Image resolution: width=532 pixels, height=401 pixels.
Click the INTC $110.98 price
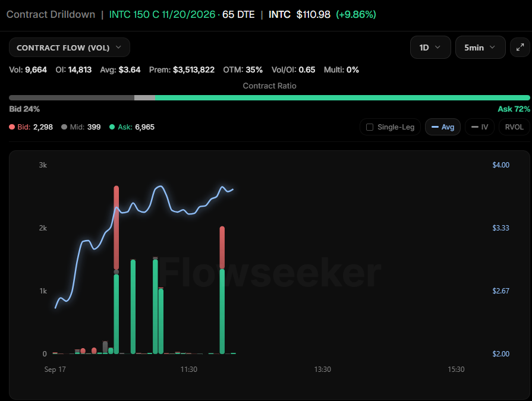point(299,15)
